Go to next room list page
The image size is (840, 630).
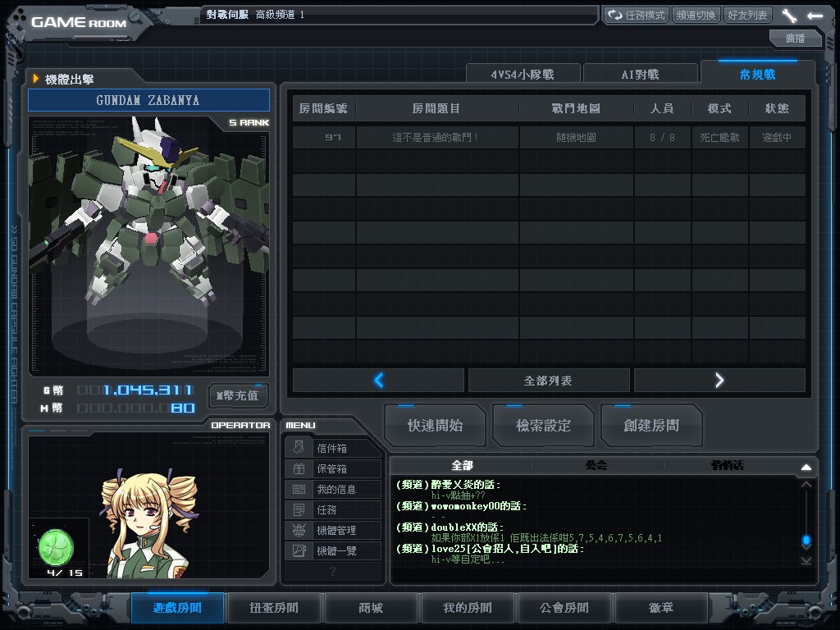pyautogui.click(x=719, y=380)
